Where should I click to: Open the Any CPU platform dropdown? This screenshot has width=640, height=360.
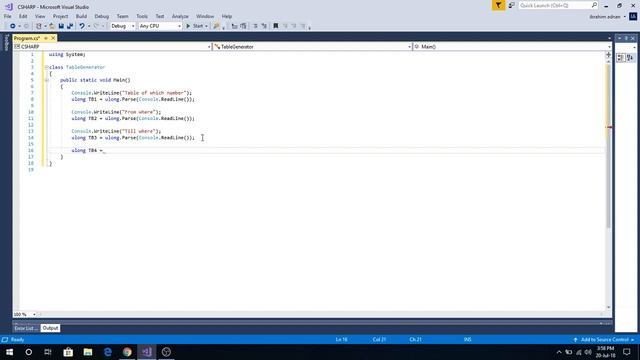coord(160,26)
